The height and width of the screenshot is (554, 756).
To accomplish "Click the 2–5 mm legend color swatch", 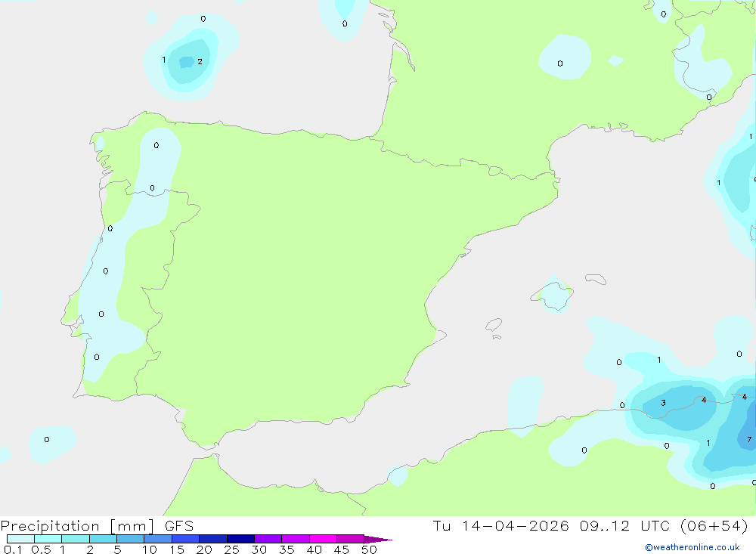I will (x=103, y=539).
